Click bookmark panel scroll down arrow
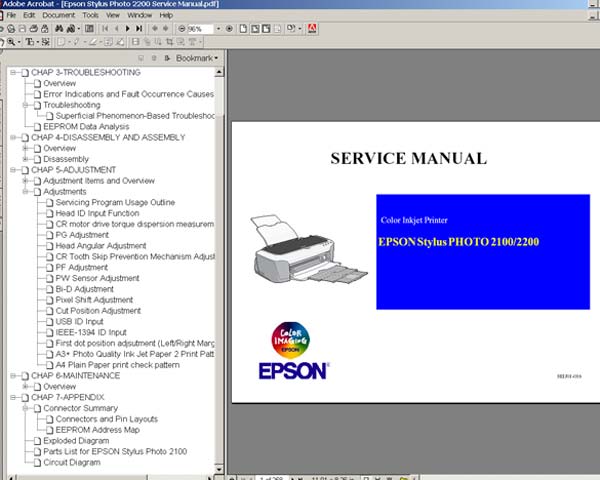 click(x=219, y=469)
